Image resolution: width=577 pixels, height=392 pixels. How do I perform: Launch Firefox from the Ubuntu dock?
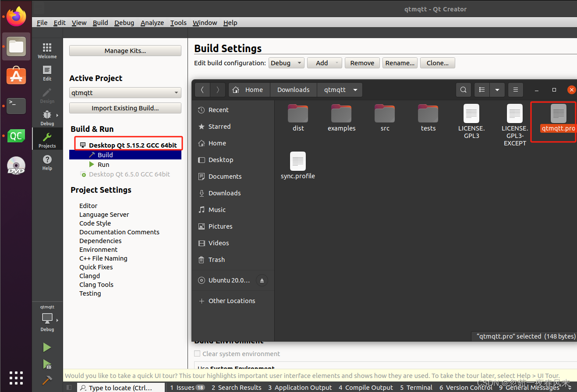click(x=16, y=17)
